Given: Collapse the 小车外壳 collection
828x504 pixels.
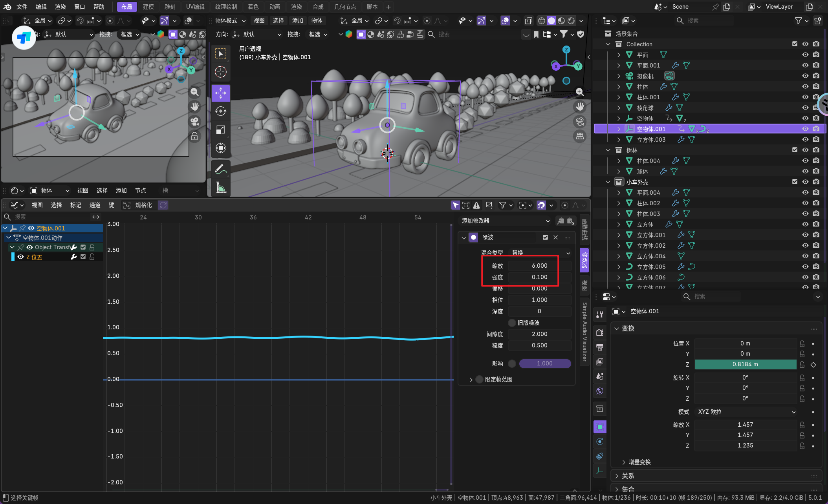Looking at the screenshot, I should coord(608,182).
